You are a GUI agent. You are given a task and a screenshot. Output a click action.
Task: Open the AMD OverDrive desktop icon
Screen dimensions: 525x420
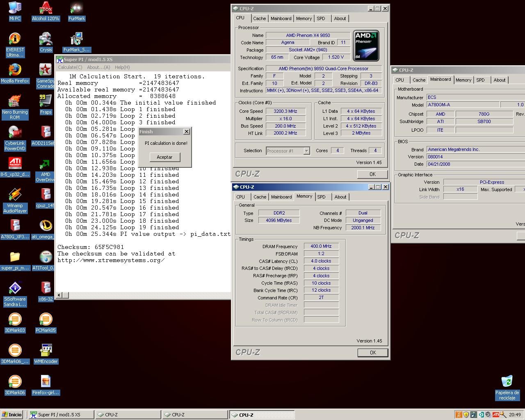[x=46, y=169]
